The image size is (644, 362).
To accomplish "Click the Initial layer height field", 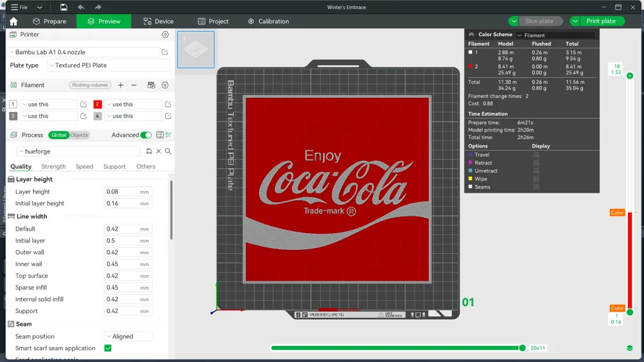I will pyautogui.click(x=128, y=204).
